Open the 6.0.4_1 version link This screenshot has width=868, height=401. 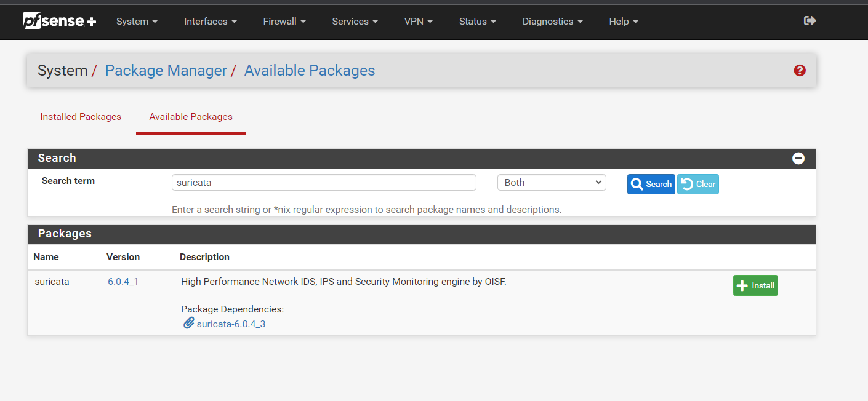(123, 282)
